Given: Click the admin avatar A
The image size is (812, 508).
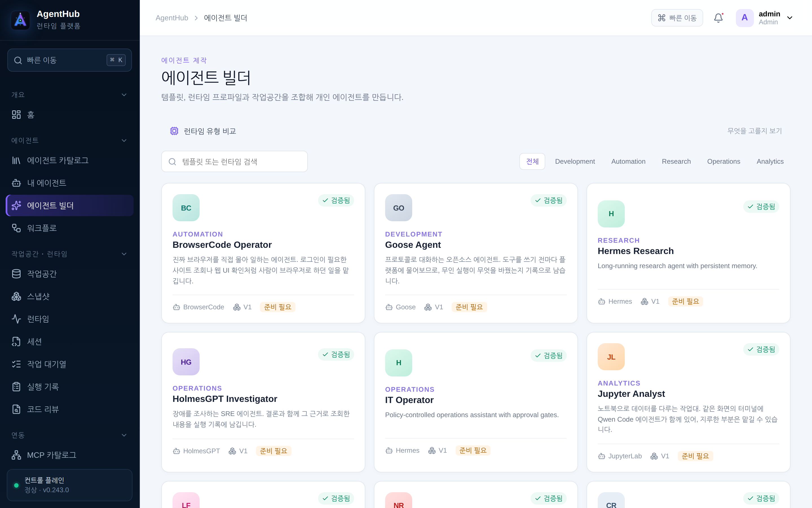Looking at the screenshot, I should tap(745, 18).
